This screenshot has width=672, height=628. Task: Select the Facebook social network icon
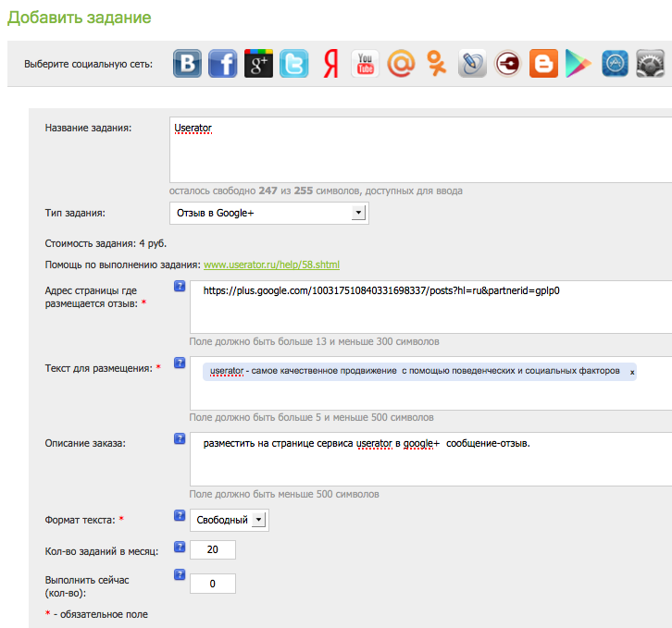223,64
